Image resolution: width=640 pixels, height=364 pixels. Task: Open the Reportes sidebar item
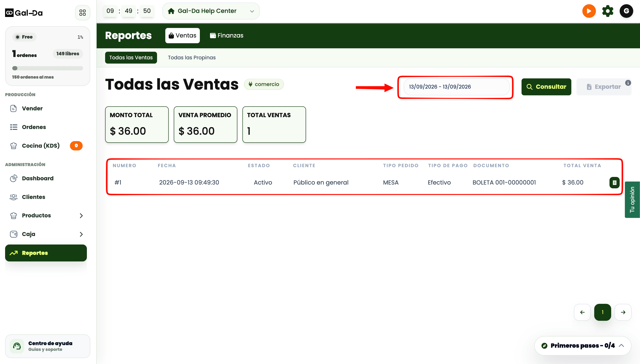pos(46,253)
